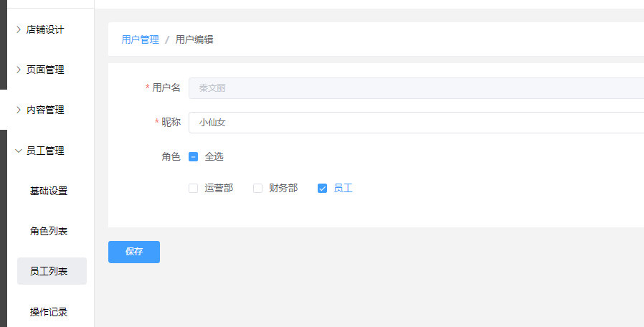Open the 店铺设计 menu item

click(x=45, y=29)
